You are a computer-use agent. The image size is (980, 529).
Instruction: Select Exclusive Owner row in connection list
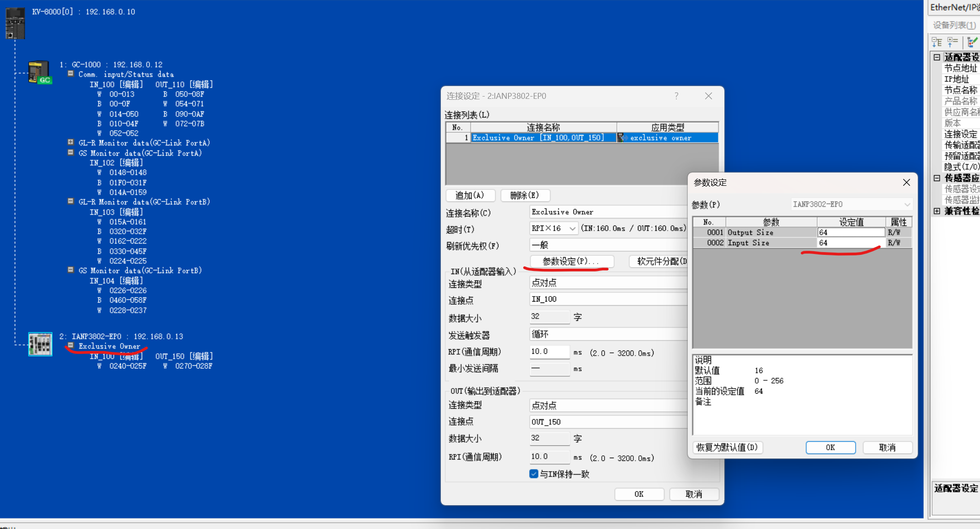click(x=538, y=138)
